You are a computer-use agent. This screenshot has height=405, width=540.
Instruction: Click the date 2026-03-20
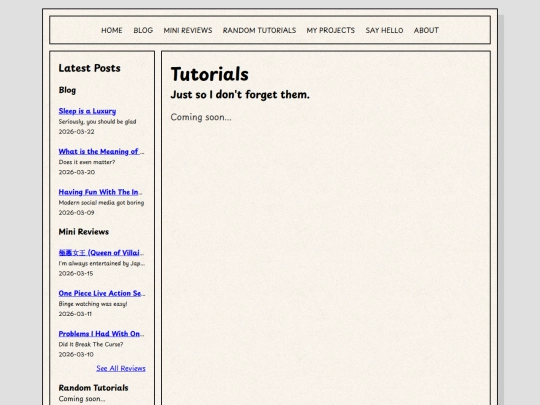pyautogui.click(x=76, y=172)
